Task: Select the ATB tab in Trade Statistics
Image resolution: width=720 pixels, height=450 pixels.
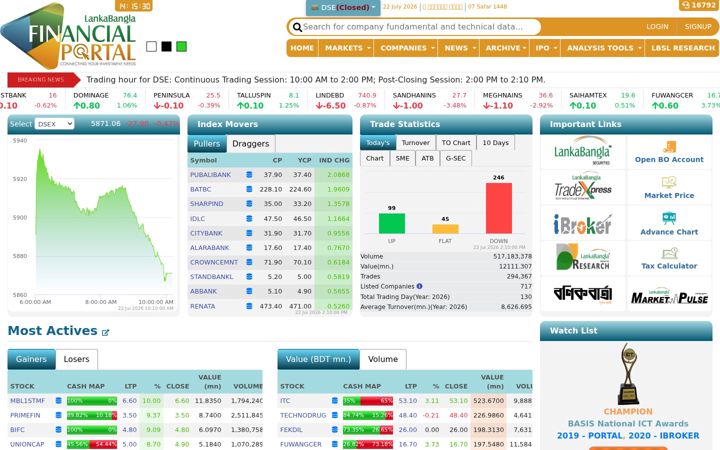Action: point(428,158)
